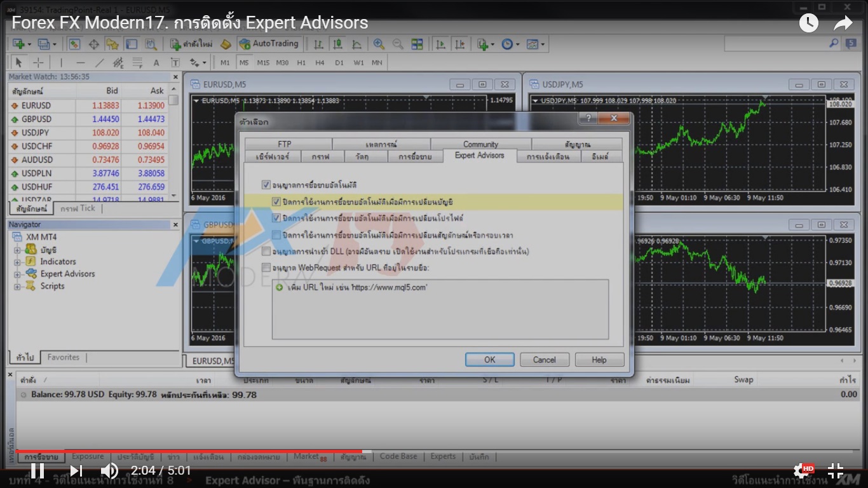
Task: Expand the Expert Advisors tree node
Action: click(x=17, y=274)
